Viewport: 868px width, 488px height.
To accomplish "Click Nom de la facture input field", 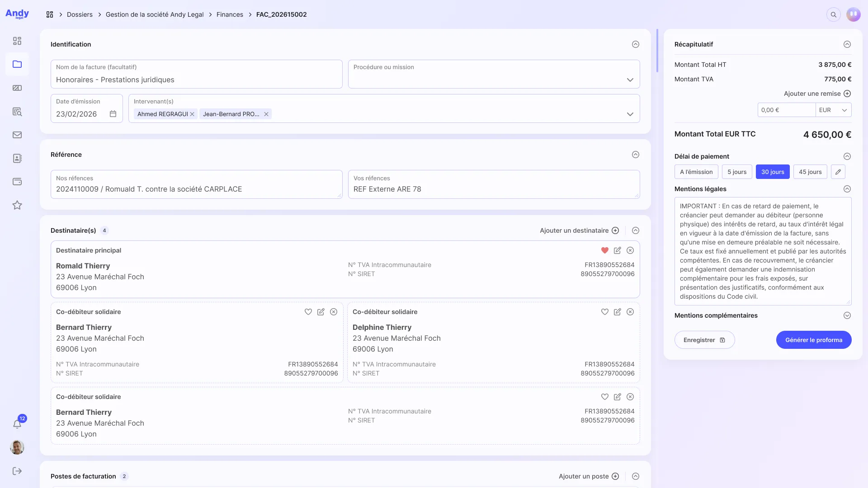I will pyautogui.click(x=196, y=74).
